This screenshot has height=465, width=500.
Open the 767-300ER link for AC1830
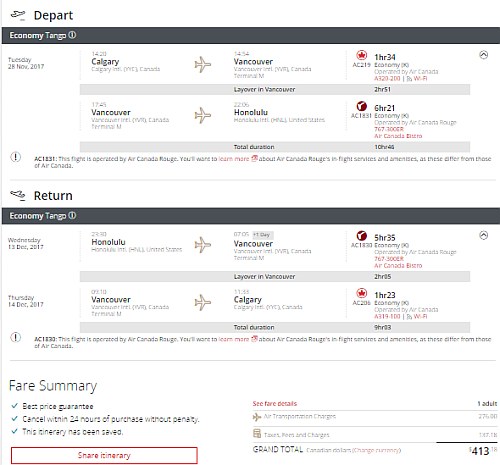tap(389, 259)
